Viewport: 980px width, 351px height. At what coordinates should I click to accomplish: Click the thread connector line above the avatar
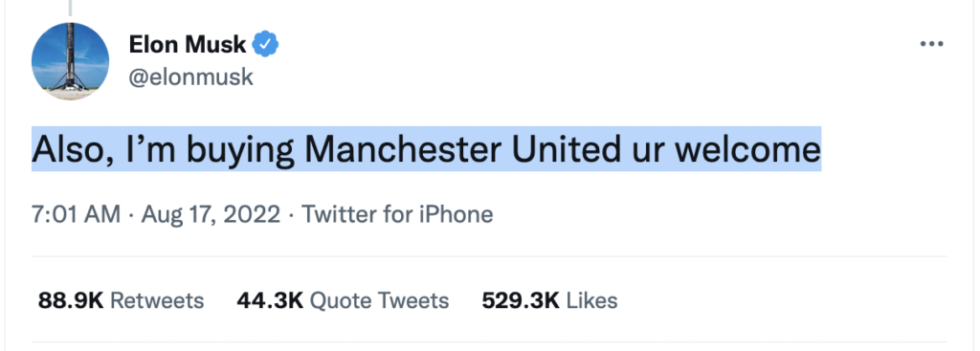tap(70, 8)
